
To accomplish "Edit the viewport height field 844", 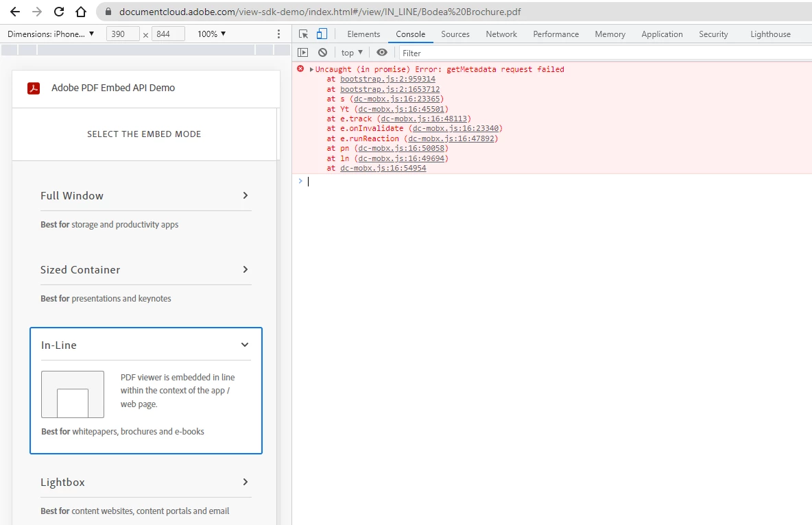I will (x=168, y=34).
